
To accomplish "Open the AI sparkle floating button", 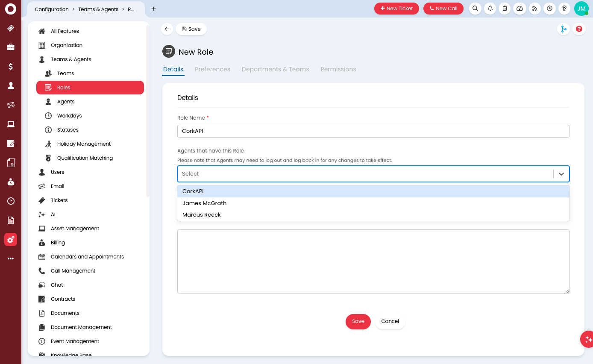I will [x=587, y=339].
